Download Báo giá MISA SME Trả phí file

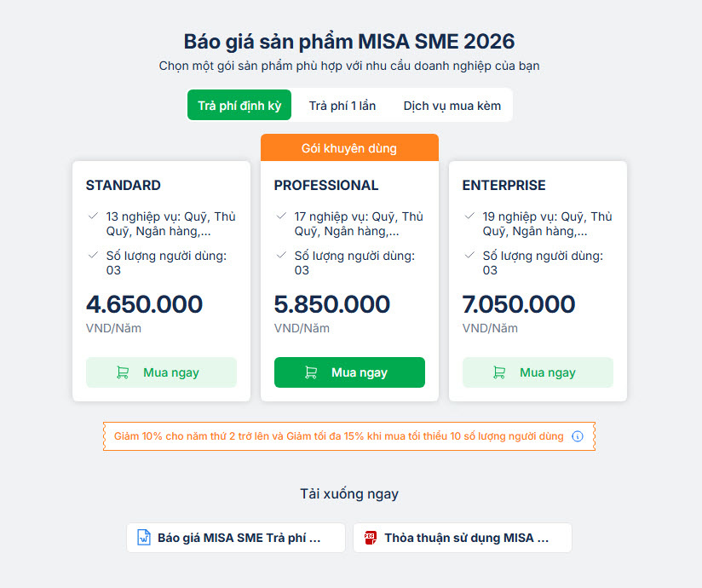[x=239, y=538]
